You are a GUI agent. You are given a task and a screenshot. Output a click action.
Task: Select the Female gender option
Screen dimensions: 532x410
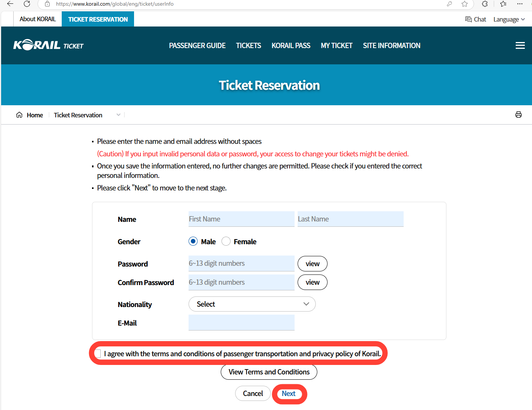click(226, 242)
